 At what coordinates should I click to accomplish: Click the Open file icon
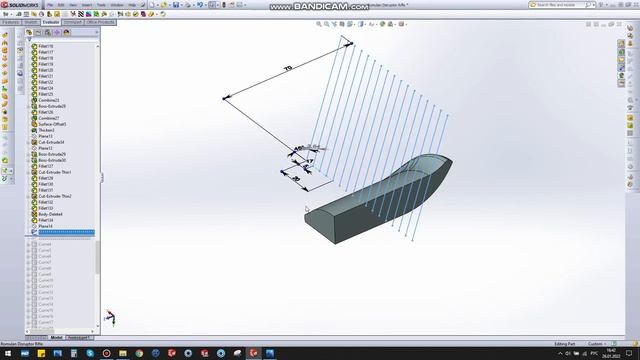click(x=164, y=5)
